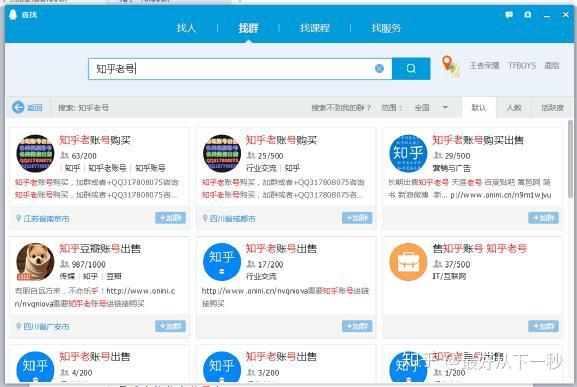The height and width of the screenshot is (387, 577).
Task: Join the 63/200 知乎老账号购买 group with 加群
Action: [x=170, y=218]
